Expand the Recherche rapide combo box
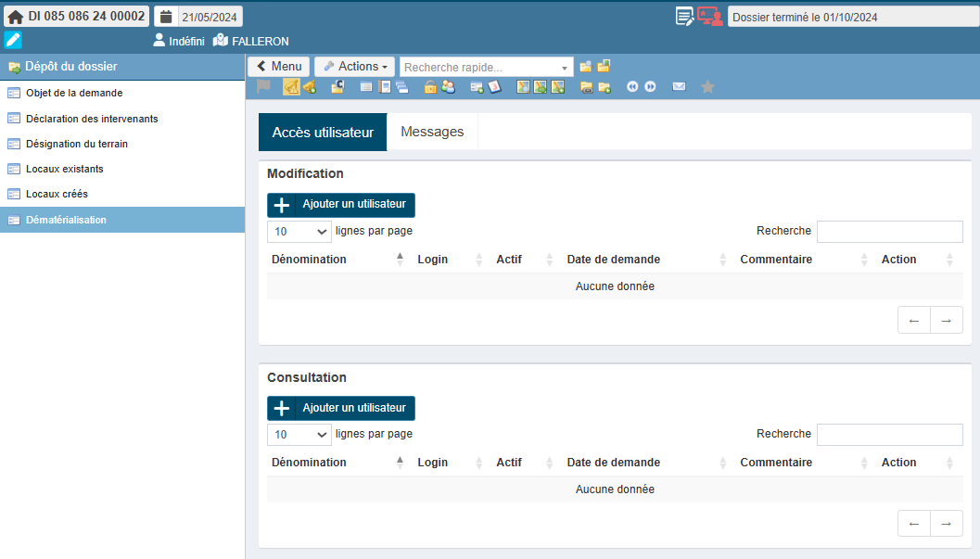The width and height of the screenshot is (980, 559). [565, 68]
